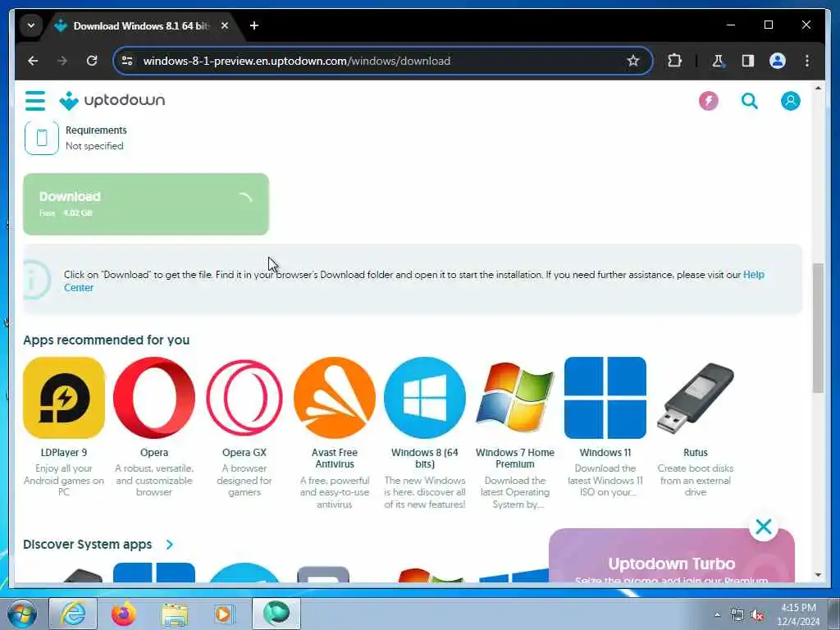Open the Opera app icon
Screen dimensions: 840x630
click(154, 398)
